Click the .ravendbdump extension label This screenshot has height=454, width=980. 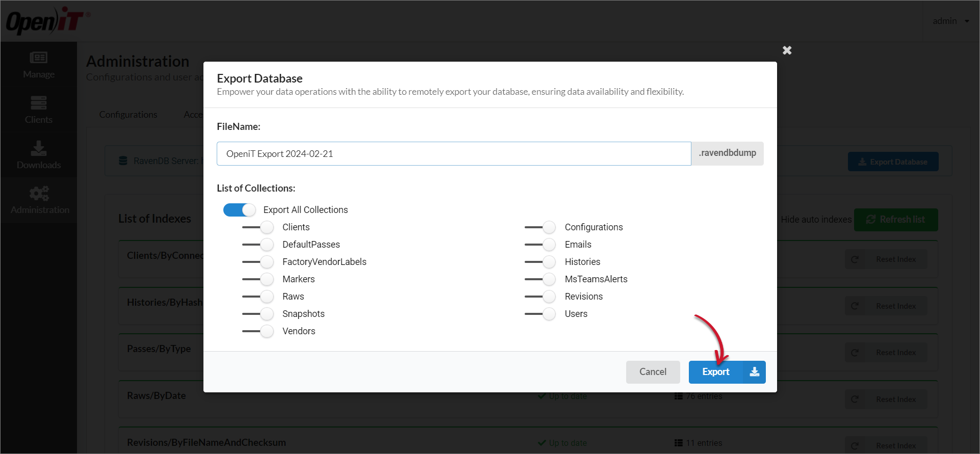[727, 153]
